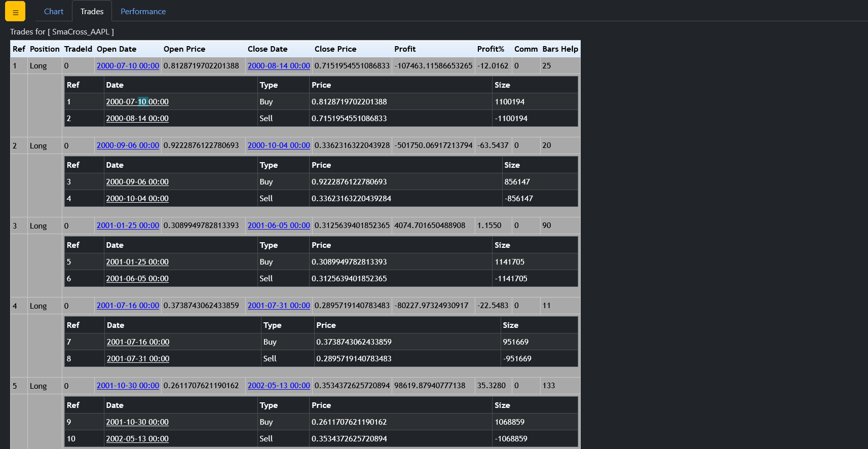Click order size -951669 in Sell row

click(517, 359)
